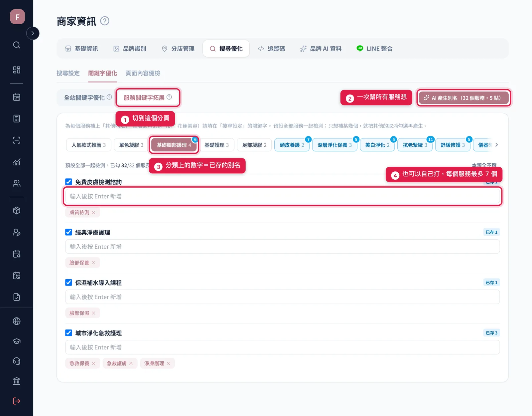Image resolution: width=532 pixels, height=416 pixels.
Task: Click the AI 產生別名 button
Action: coord(464,98)
